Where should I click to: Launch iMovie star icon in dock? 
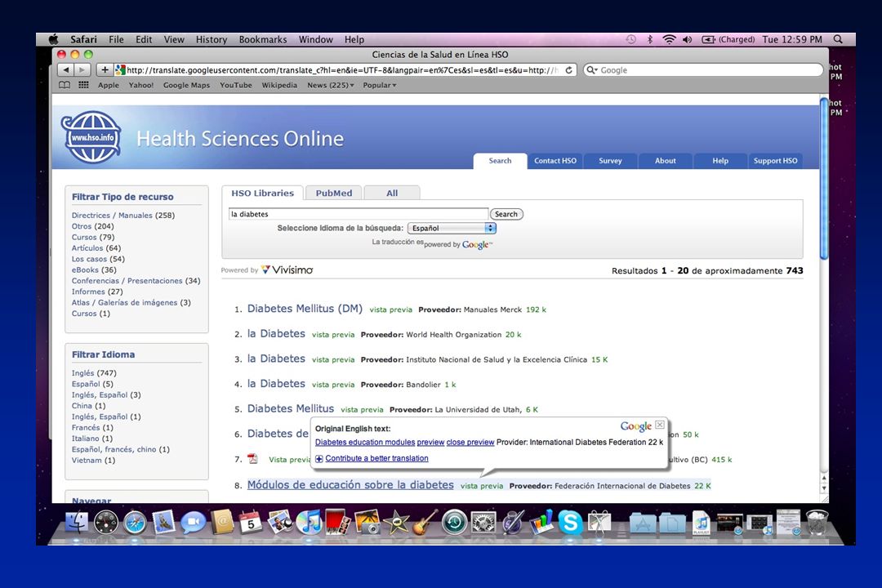[397, 523]
